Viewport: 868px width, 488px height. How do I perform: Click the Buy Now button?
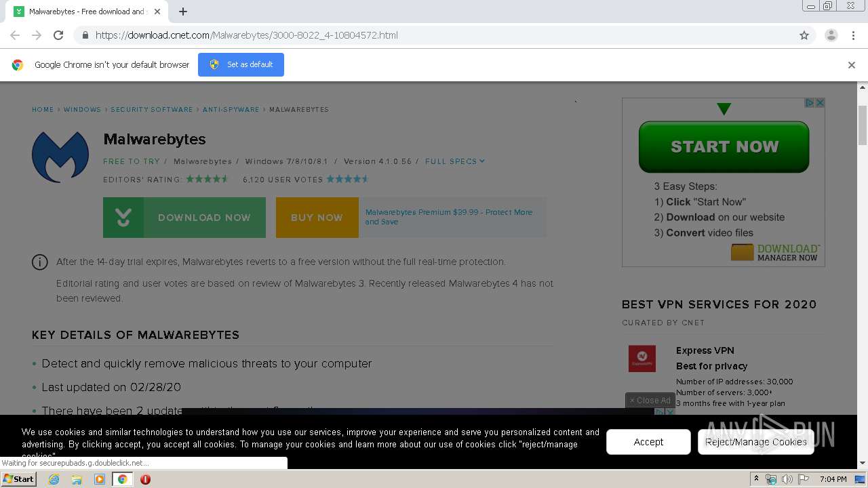tap(317, 218)
